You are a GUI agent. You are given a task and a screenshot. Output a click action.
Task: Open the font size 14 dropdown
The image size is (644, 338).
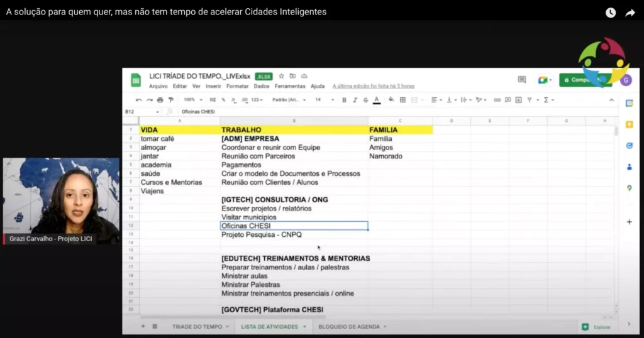coord(323,100)
